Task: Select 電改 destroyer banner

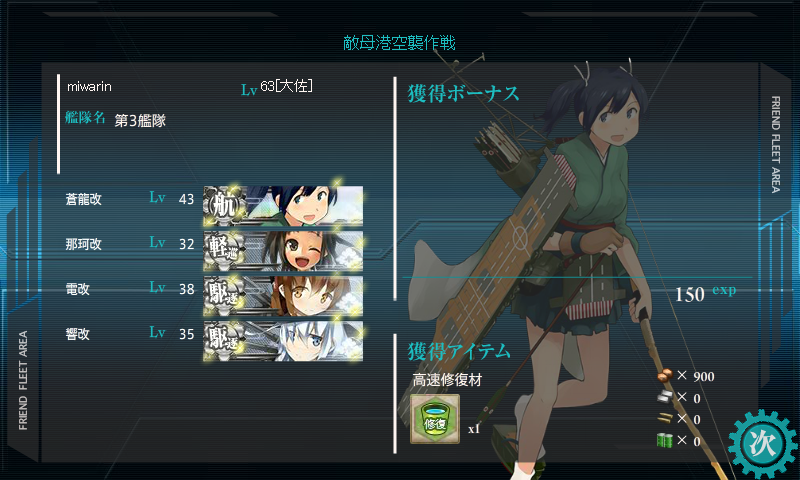Action: tap(283, 296)
